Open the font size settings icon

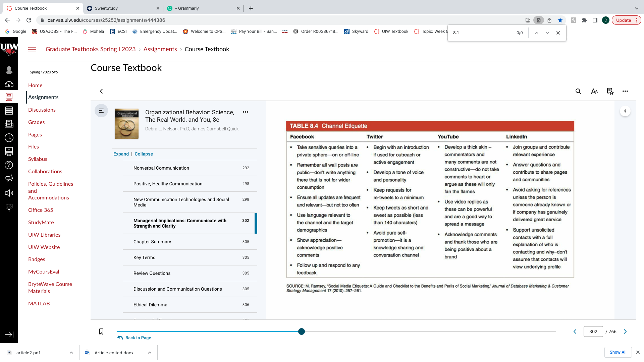(594, 91)
